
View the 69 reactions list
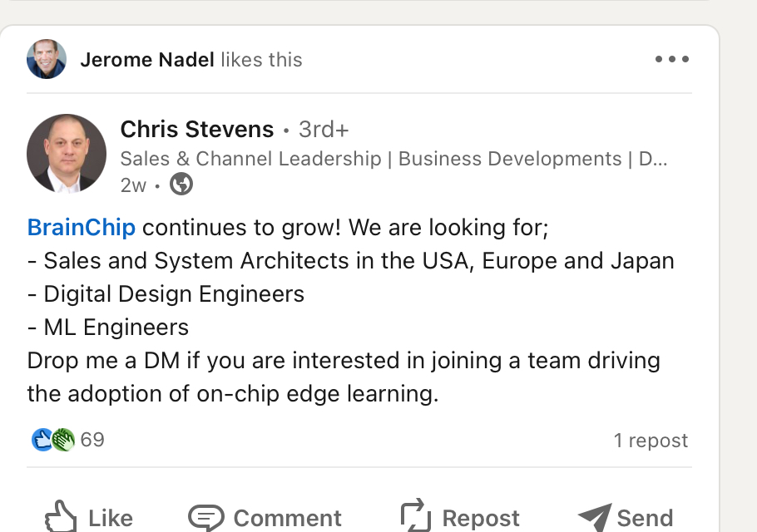coord(92,440)
